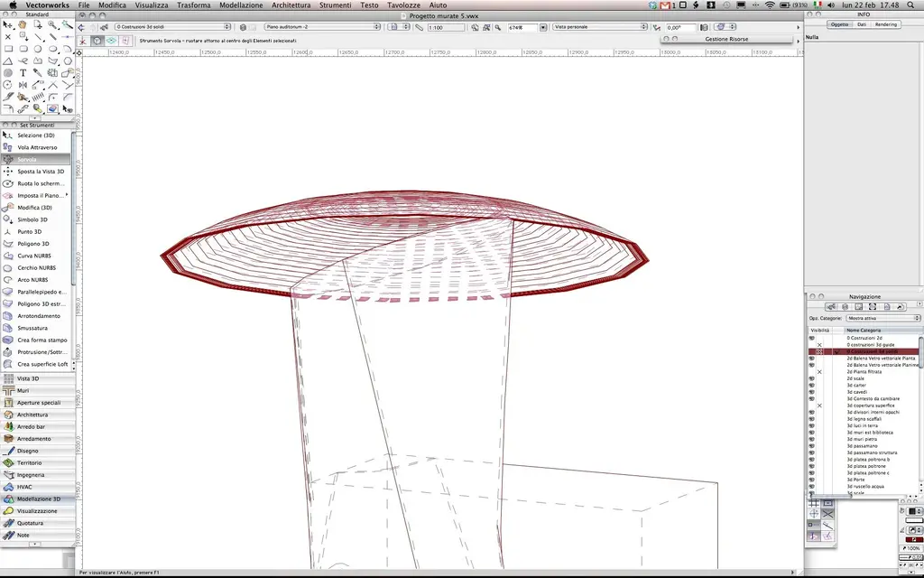Click the dark red pen color swatch
The image size is (924, 578).
click(x=914, y=540)
